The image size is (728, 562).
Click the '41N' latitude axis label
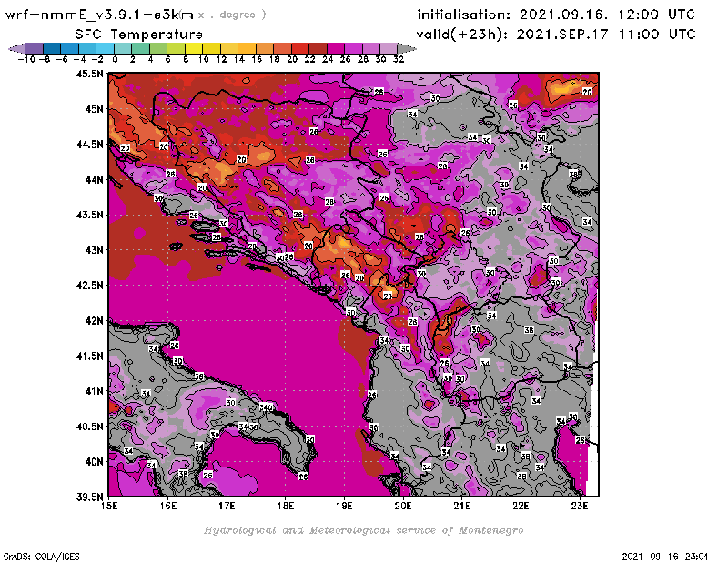click(x=94, y=391)
